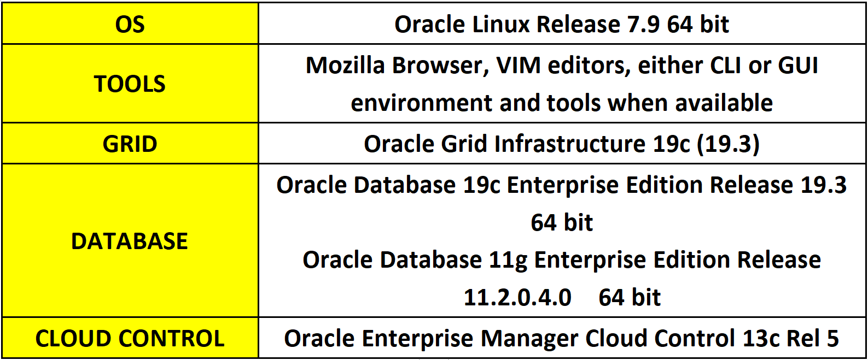Click the yellow OS header cell
Viewport: 868px width, 360px height.
point(130,24)
